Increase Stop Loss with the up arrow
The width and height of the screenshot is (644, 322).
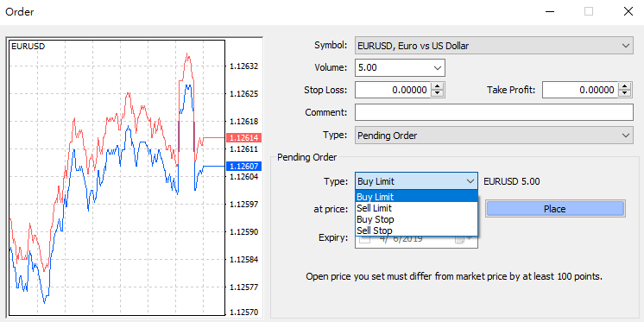(438, 86)
